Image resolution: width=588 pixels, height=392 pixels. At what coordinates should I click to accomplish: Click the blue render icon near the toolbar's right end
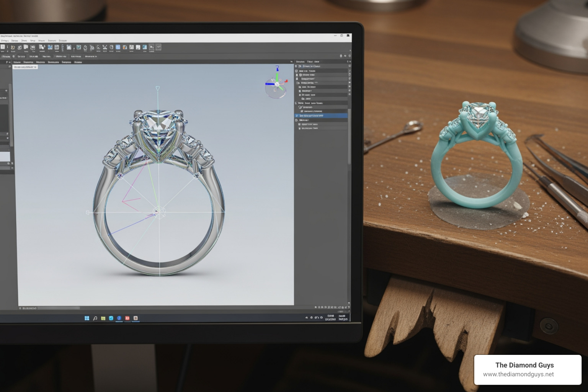(x=145, y=47)
